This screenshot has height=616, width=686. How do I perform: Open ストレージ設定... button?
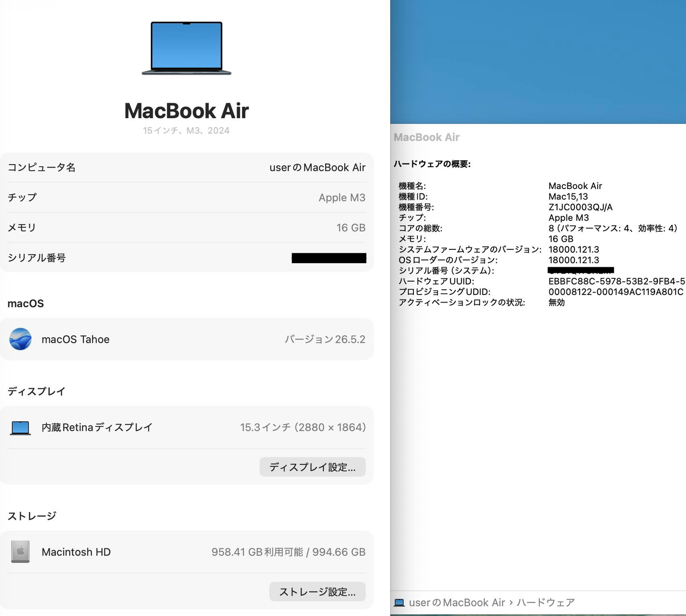pyautogui.click(x=317, y=591)
